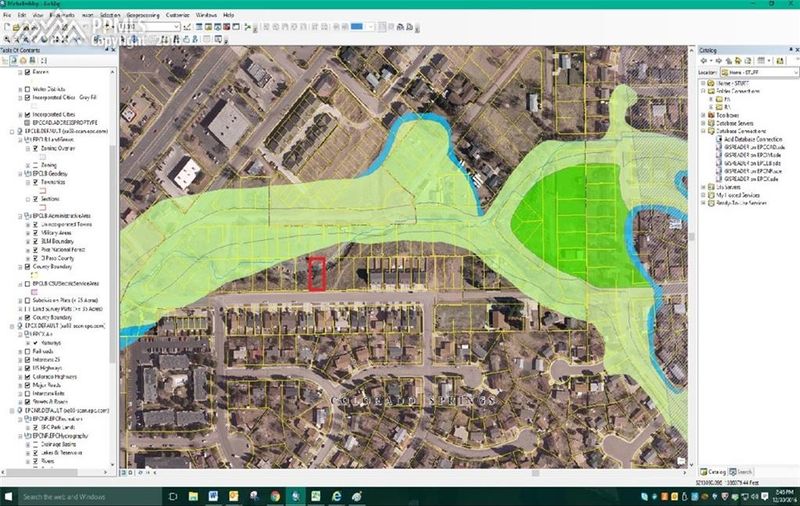Switch TOC to List By Selection
Screen dimensions: 800x506
click(x=32, y=60)
